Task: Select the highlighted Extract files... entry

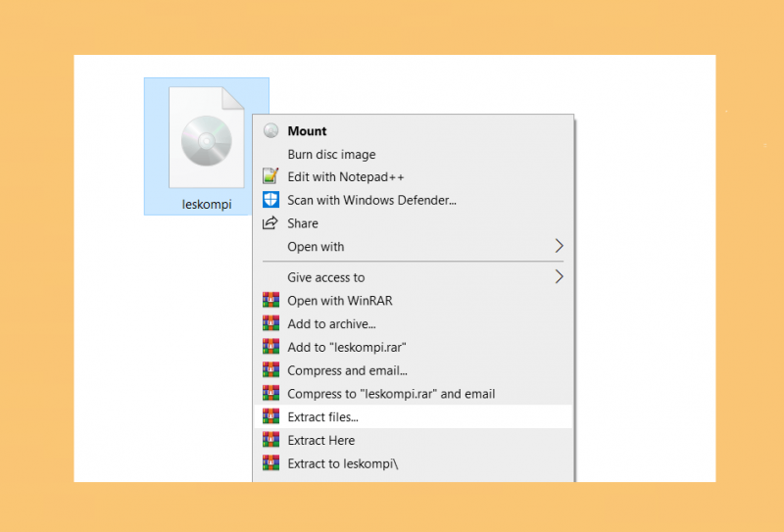Action: [x=413, y=416]
